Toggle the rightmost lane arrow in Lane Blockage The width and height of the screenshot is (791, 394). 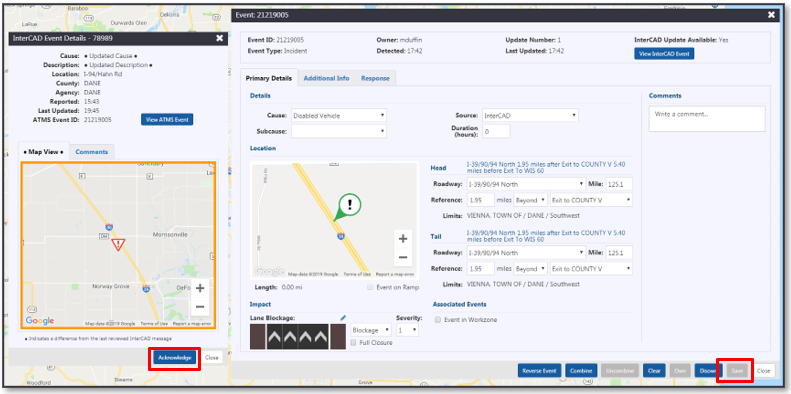point(322,337)
